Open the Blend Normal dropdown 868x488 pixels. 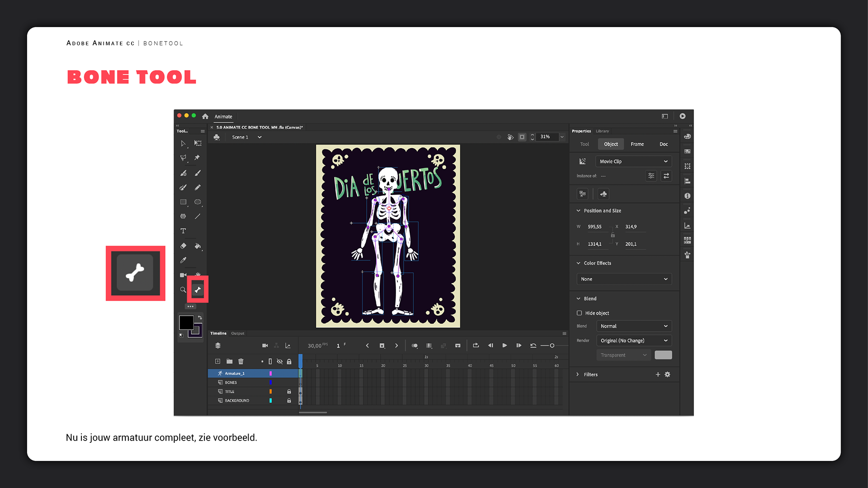[x=633, y=326]
